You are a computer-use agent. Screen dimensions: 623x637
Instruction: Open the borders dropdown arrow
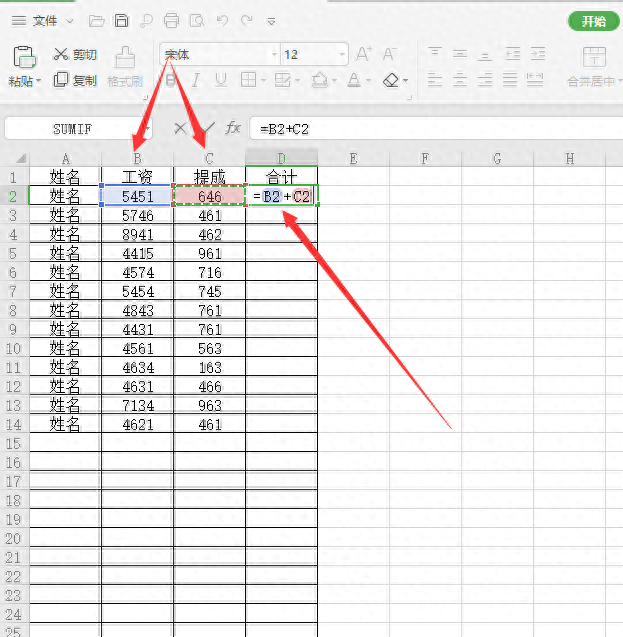point(264,80)
